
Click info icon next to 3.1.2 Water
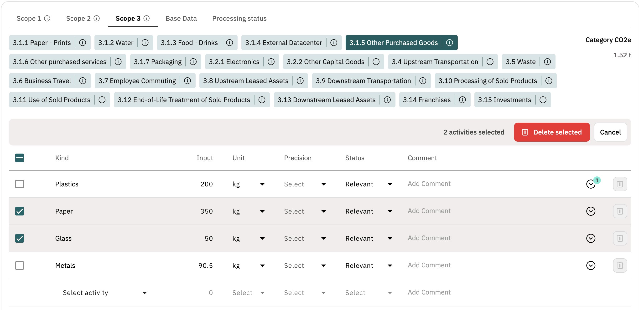(x=145, y=43)
